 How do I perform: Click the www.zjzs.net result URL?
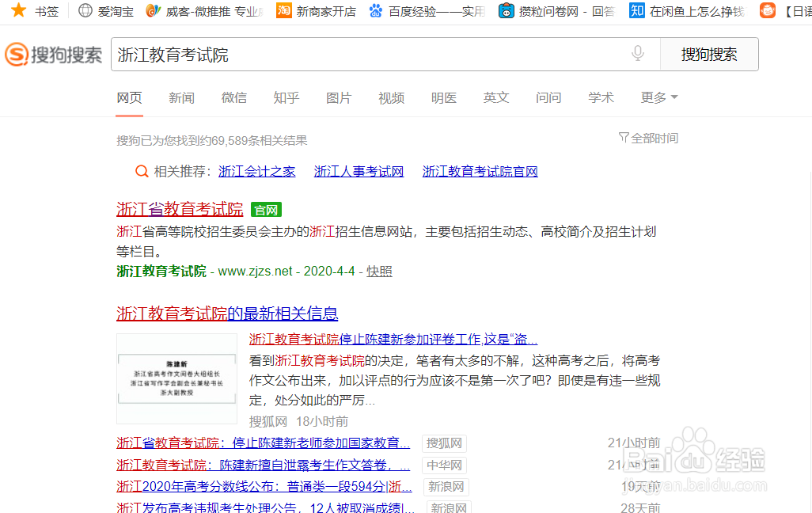tap(256, 272)
